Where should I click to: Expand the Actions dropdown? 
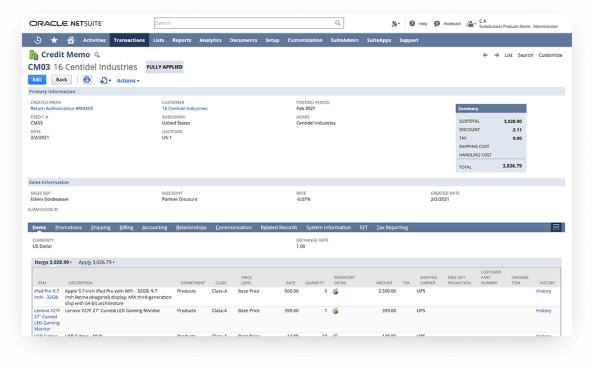[128, 81]
